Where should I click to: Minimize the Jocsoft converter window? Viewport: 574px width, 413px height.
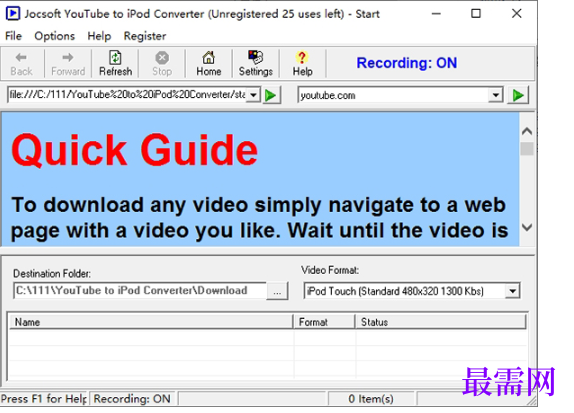click(436, 14)
